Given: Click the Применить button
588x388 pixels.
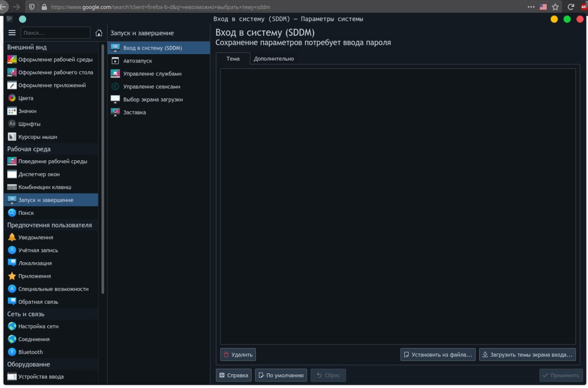Looking at the screenshot, I should pyautogui.click(x=561, y=375).
